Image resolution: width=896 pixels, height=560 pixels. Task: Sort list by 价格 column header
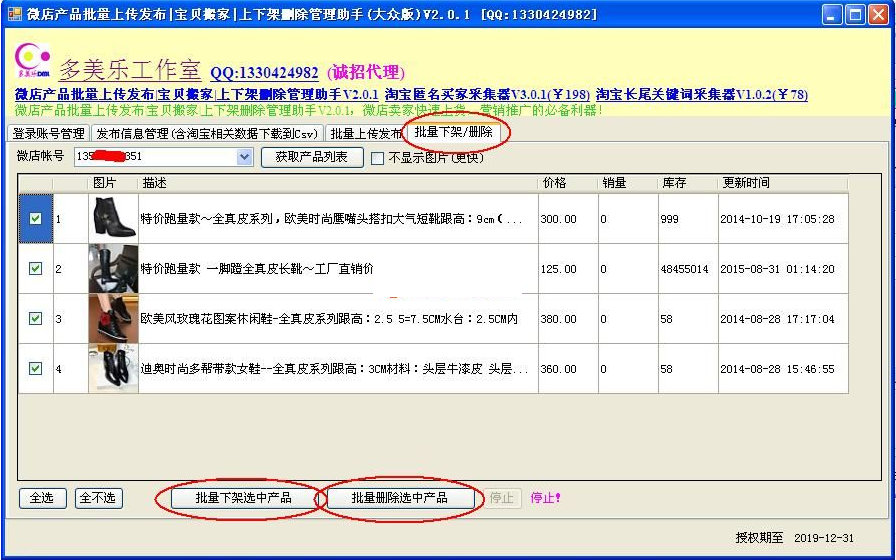(x=554, y=183)
